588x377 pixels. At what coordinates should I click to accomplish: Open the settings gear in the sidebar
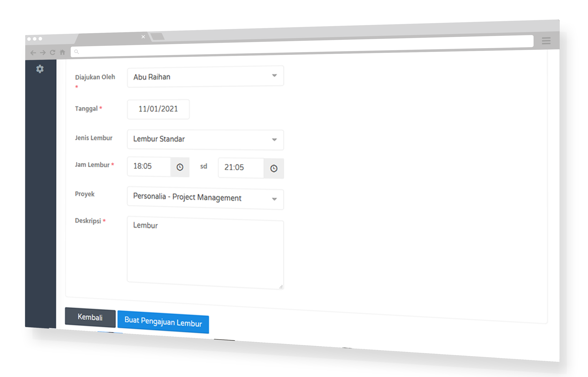click(x=40, y=69)
